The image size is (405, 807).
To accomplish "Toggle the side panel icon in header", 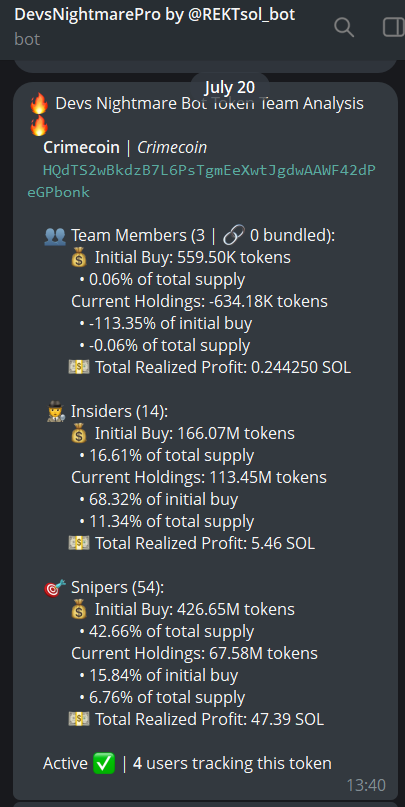I will click(394, 27).
